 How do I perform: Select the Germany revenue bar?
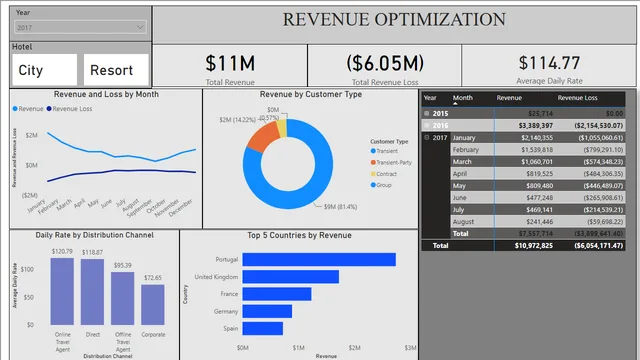(267, 311)
